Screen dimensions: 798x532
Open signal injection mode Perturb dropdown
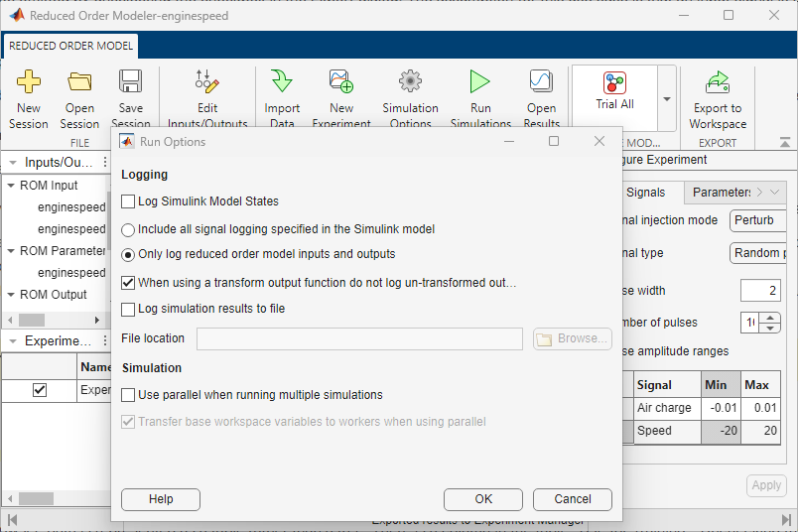[x=757, y=220]
